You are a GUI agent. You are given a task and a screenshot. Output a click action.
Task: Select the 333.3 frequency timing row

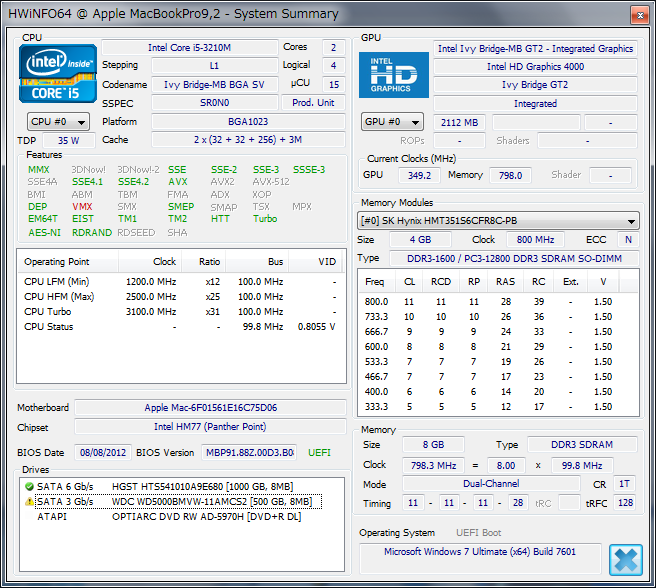click(x=498, y=407)
